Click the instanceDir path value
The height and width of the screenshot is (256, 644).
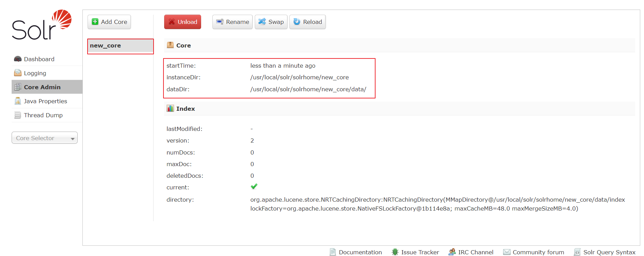click(x=300, y=77)
